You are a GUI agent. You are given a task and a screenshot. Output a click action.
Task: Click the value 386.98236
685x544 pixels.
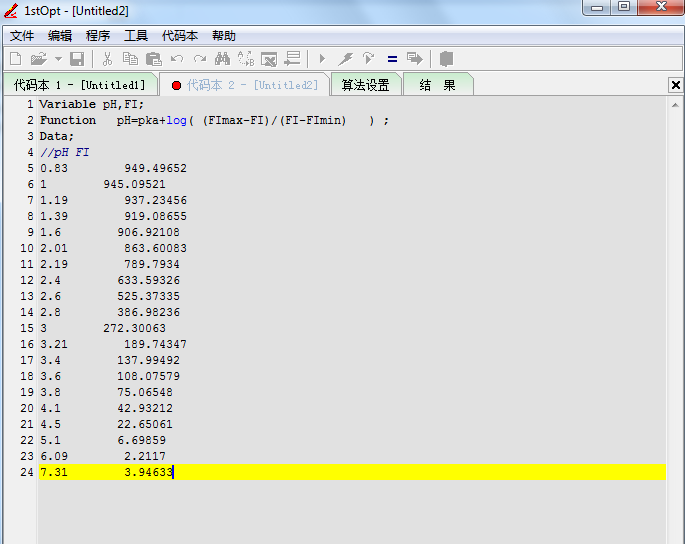click(x=149, y=312)
